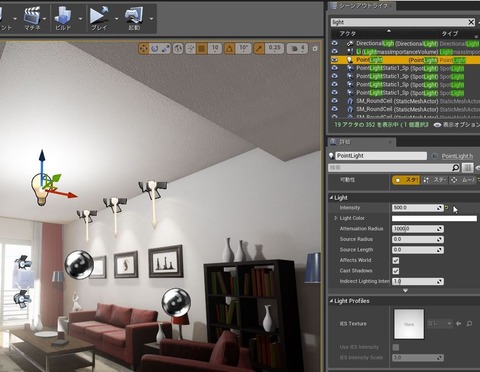Expand advanced Light properties down arrow
Viewport: 480px width, 372px height.
click(x=405, y=291)
